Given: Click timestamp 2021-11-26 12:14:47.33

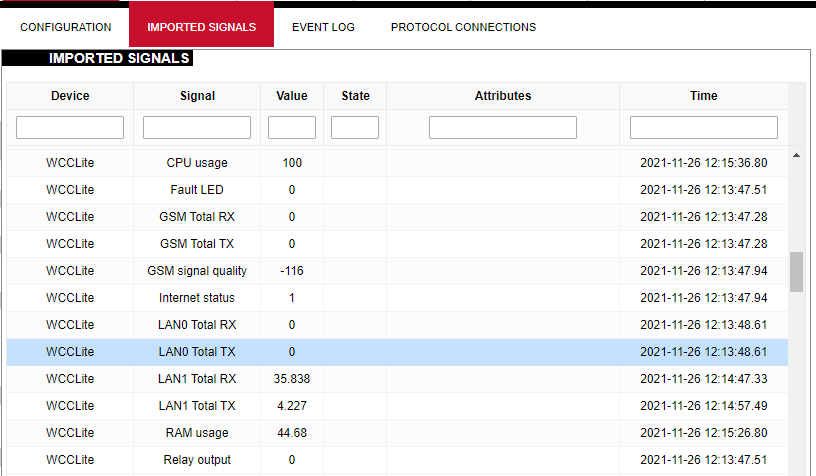Looking at the screenshot, I should click(x=704, y=379).
